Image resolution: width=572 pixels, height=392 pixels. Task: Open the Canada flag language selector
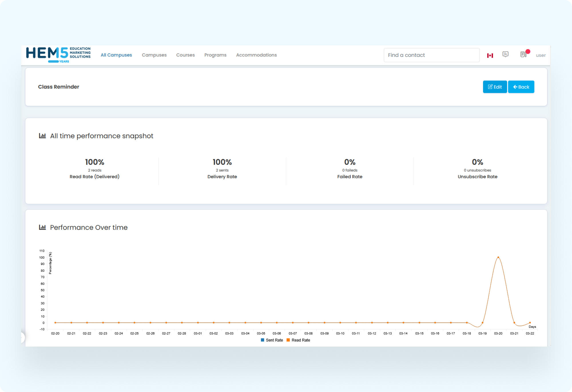490,55
